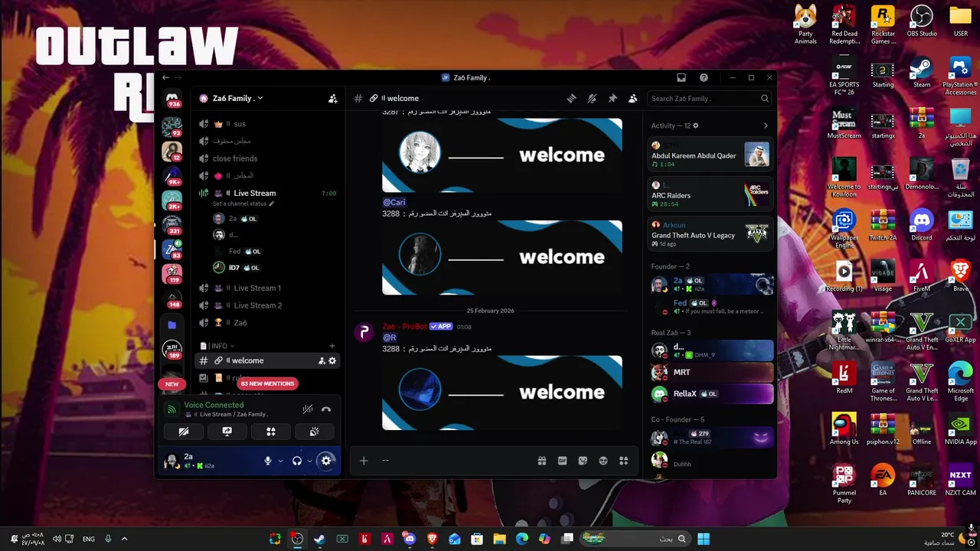Viewport: 980px width, 551px height.
Task: Toggle microphone mute in user panel
Action: 268,461
